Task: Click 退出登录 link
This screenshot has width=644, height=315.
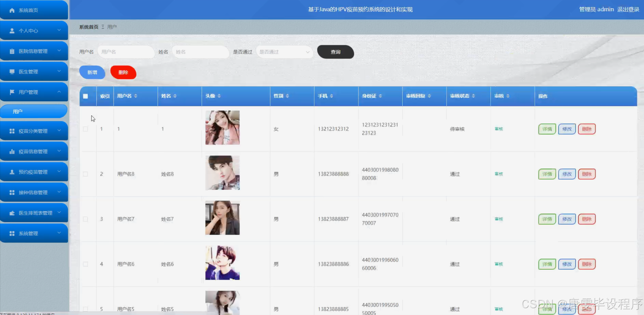Action: [628, 10]
